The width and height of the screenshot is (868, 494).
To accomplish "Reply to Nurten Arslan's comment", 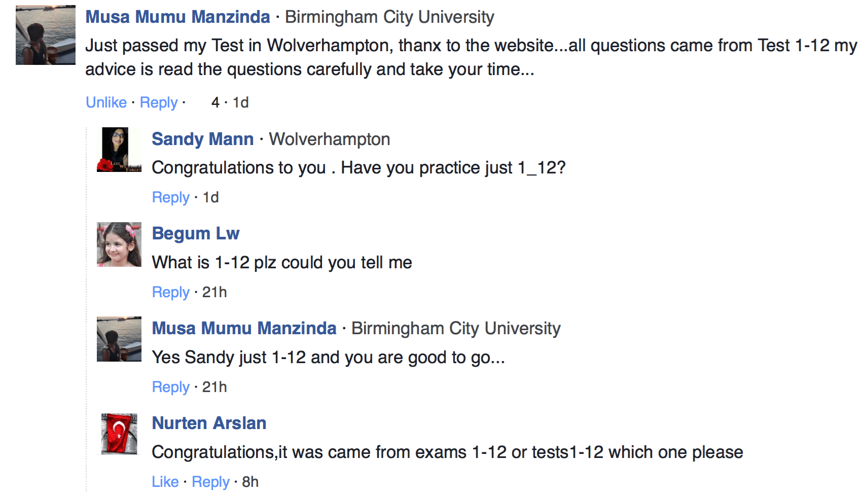I will tap(210, 482).
